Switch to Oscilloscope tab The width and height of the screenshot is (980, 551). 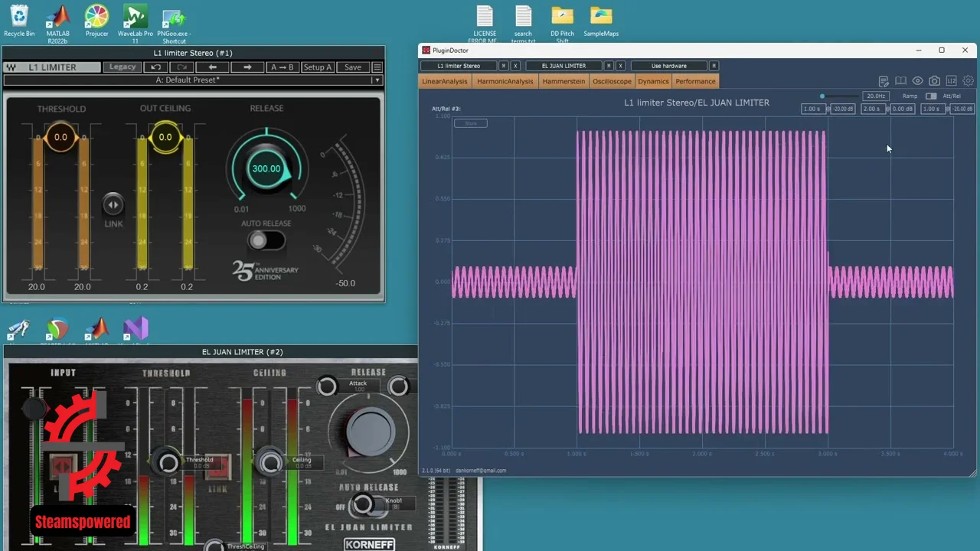click(x=612, y=81)
